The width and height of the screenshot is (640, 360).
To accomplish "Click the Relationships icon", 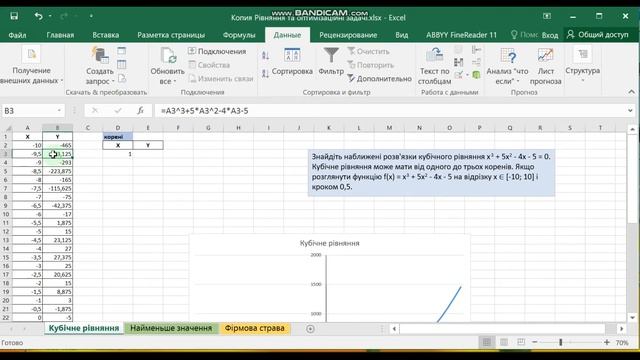I will click(476, 62).
